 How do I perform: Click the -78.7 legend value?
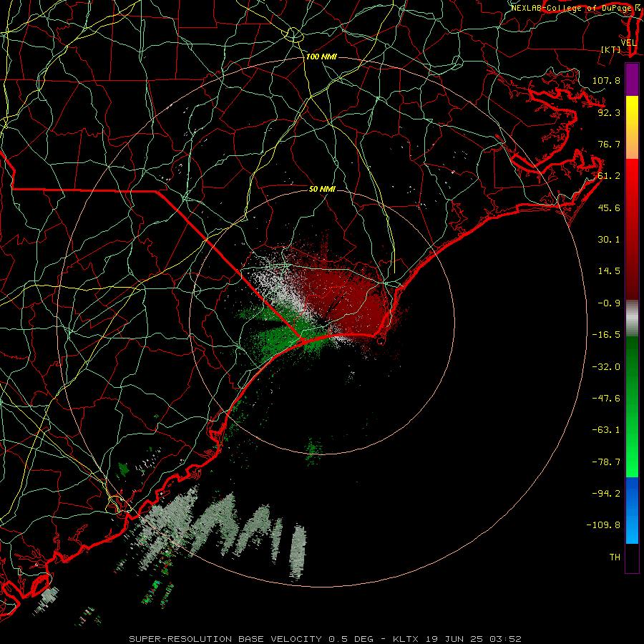pos(606,462)
